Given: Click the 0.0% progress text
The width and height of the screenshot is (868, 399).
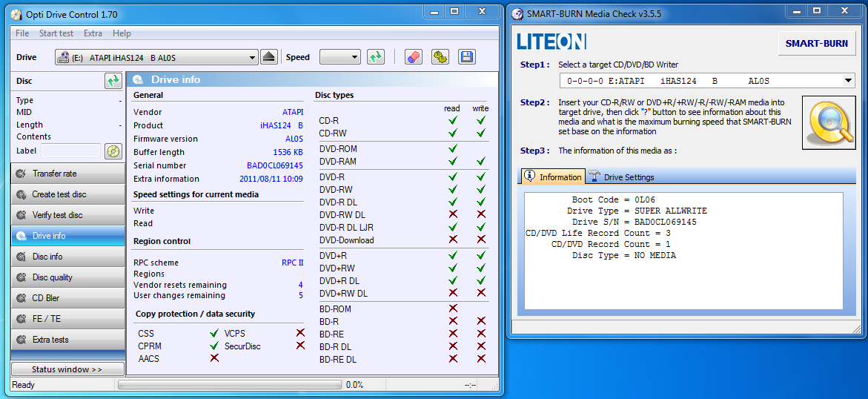Looking at the screenshot, I should (x=354, y=385).
